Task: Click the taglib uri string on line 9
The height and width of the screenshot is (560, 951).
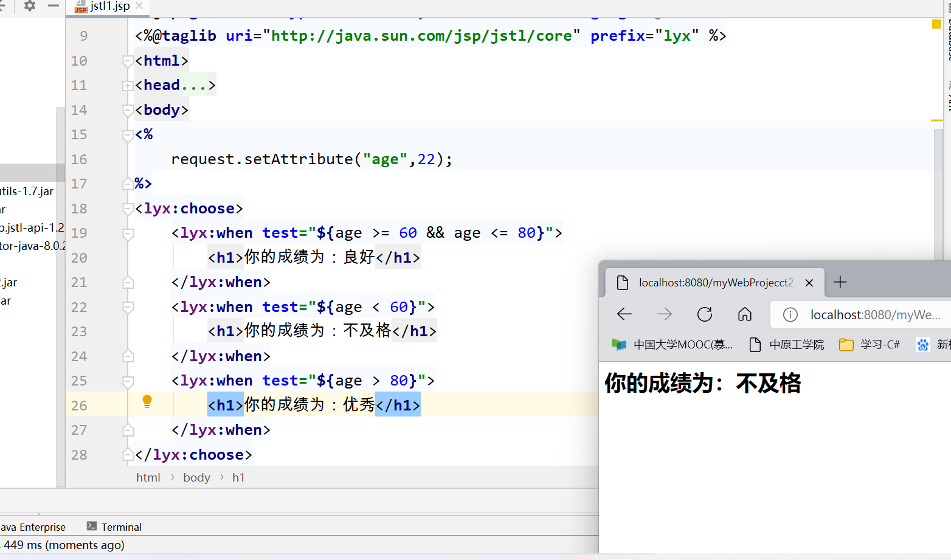Action: pos(421,36)
